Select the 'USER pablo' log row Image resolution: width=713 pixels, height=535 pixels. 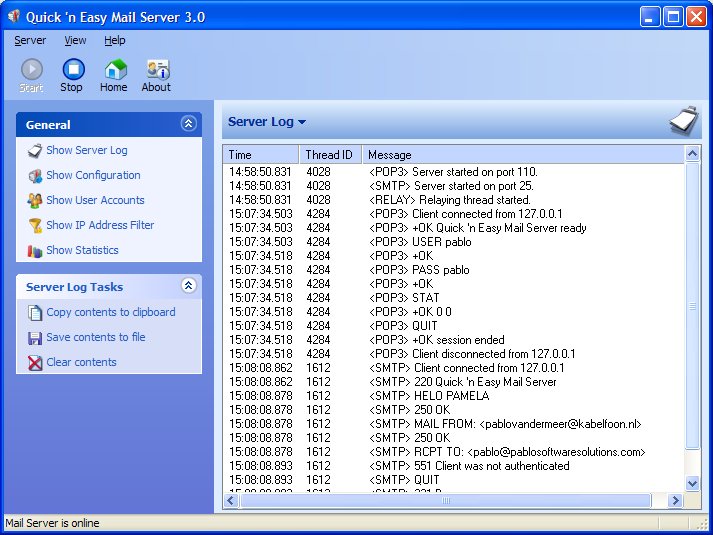(453, 242)
